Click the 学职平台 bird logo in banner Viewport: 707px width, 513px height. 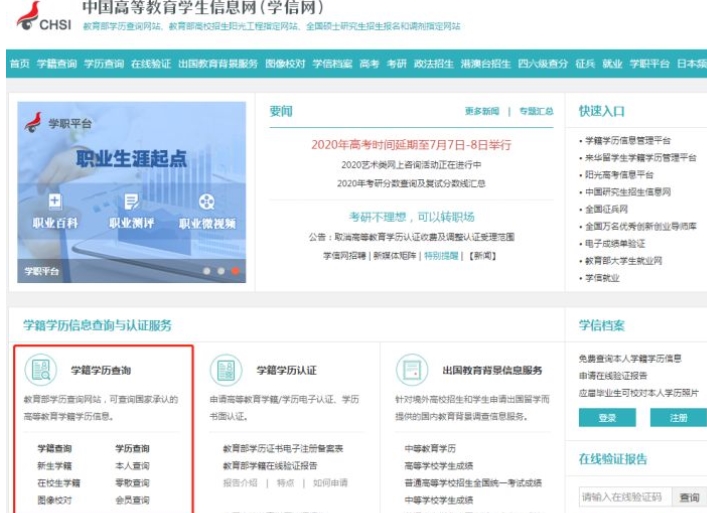point(33,122)
